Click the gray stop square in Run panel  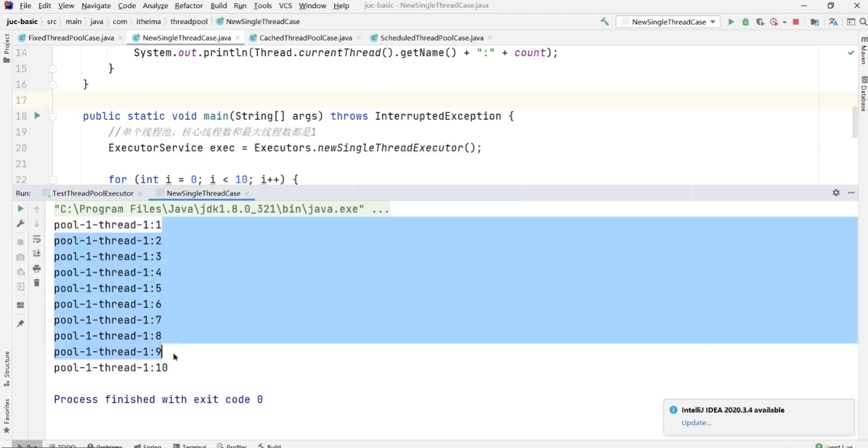click(20, 242)
